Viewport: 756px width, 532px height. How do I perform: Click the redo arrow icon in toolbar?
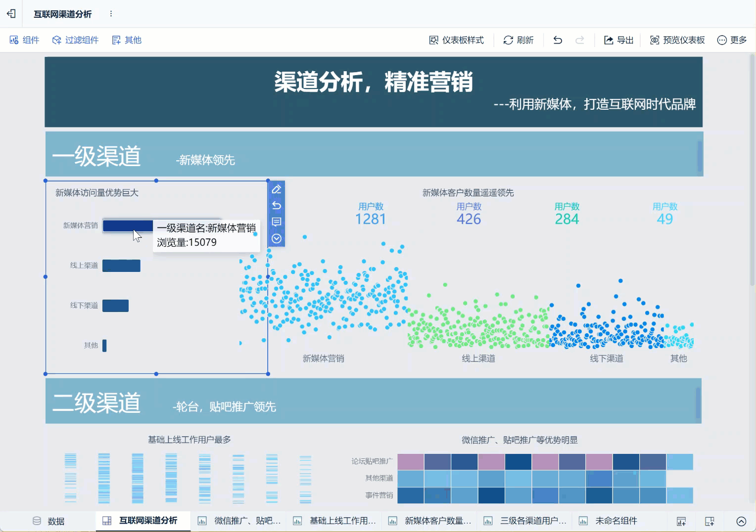click(x=580, y=40)
